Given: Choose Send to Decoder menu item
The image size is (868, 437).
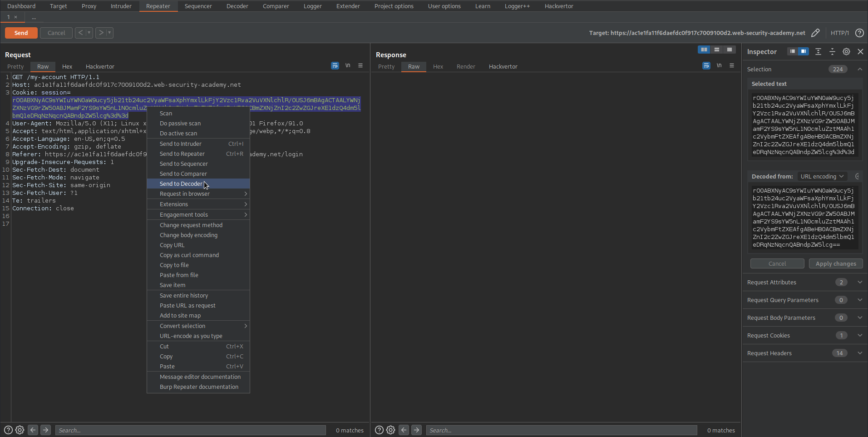Looking at the screenshot, I should point(198,184).
